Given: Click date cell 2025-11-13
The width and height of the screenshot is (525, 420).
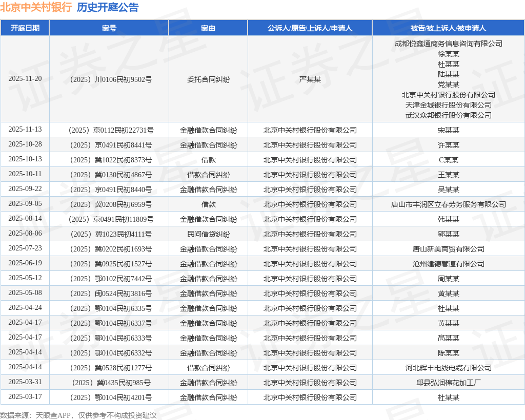Looking at the screenshot, I should [x=25, y=130].
